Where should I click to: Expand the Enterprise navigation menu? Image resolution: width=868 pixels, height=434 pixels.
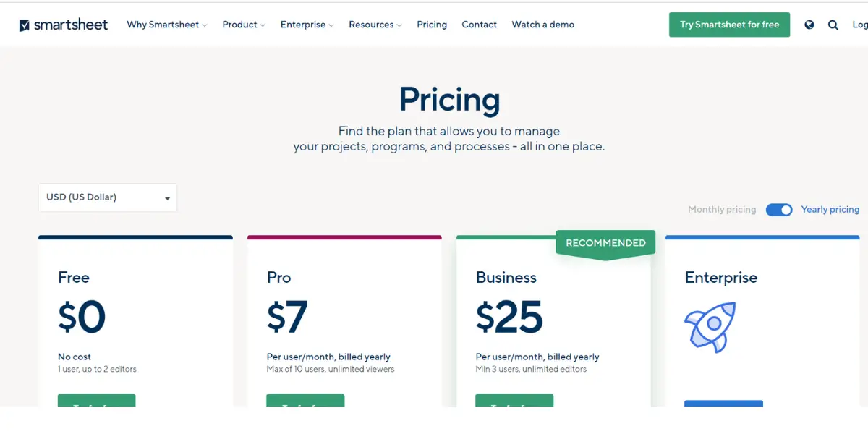click(x=307, y=25)
